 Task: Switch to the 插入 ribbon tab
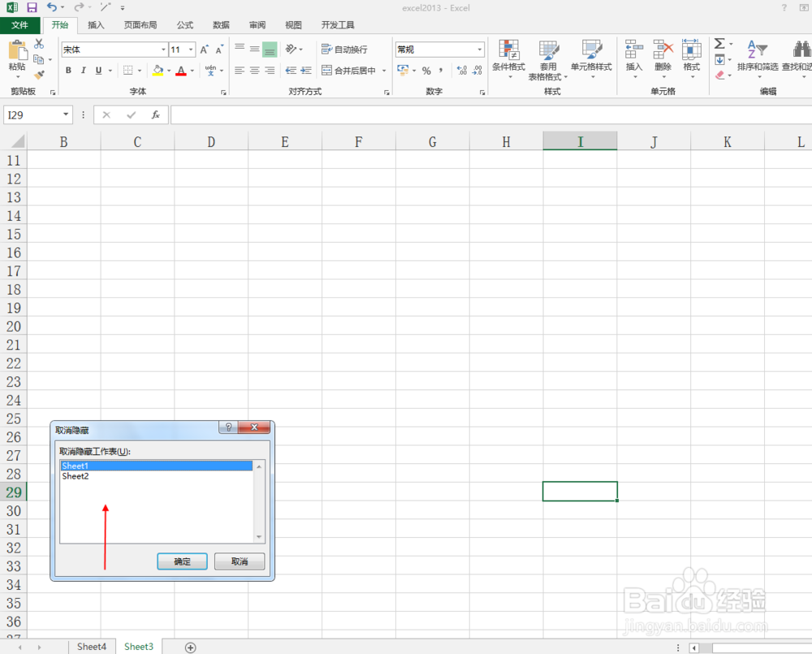coord(96,24)
